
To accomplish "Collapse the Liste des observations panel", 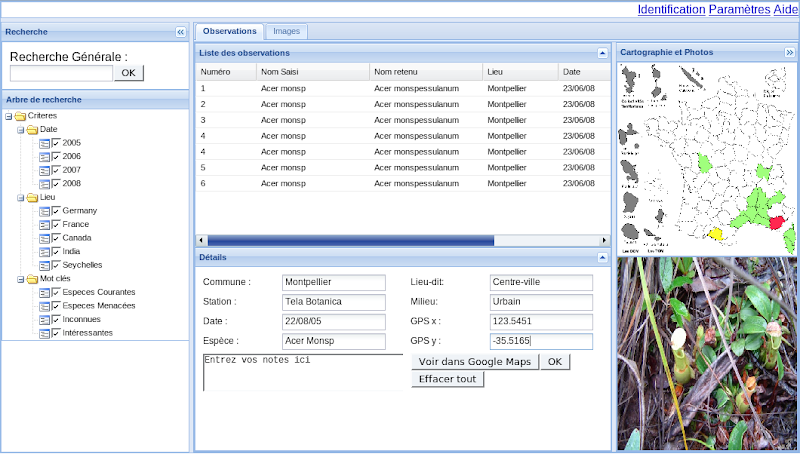I will 602,53.
